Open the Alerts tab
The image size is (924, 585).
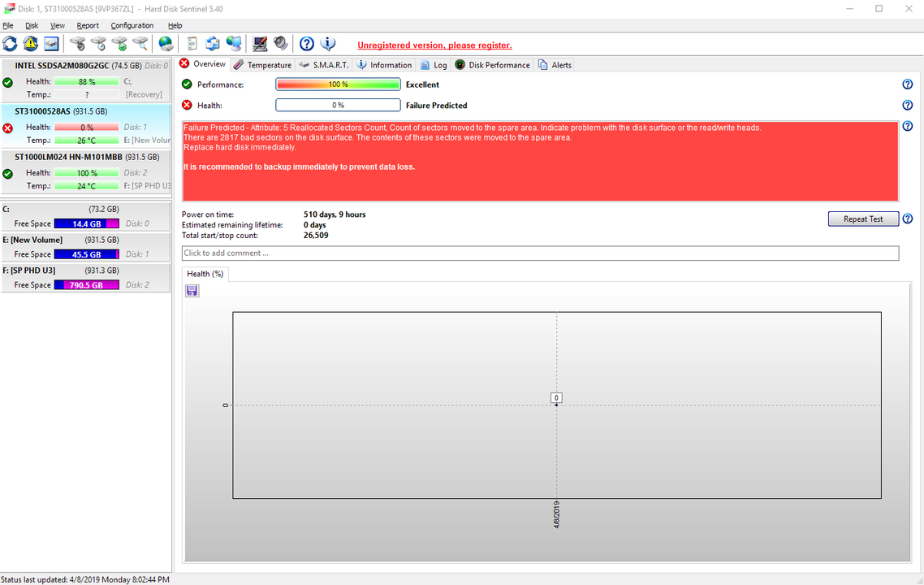coord(555,65)
